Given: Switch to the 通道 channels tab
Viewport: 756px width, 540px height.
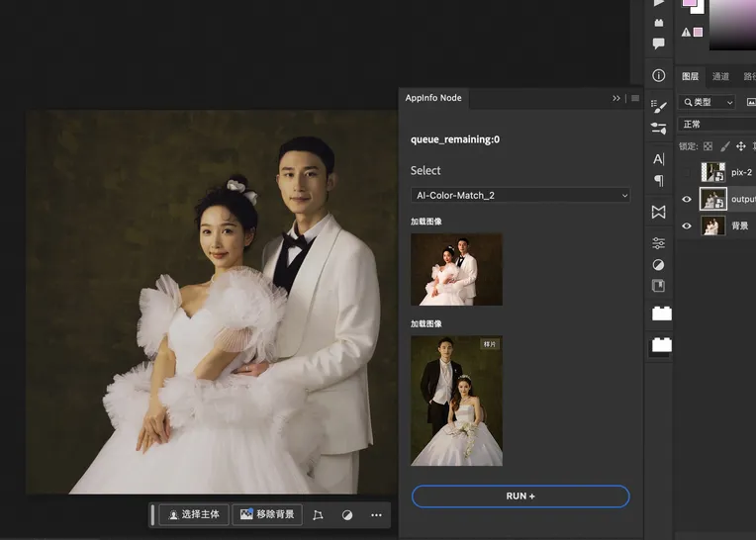Looking at the screenshot, I should [x=720, y=76].
